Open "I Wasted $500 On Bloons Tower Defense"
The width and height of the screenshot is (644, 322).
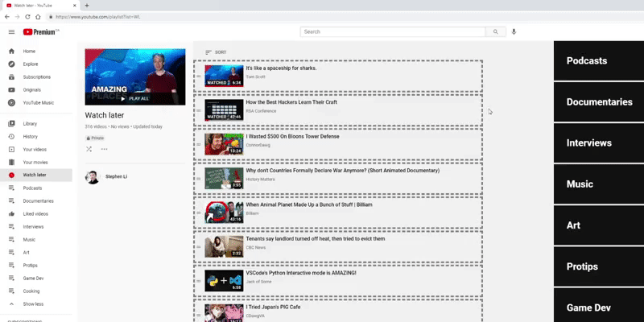292,136
